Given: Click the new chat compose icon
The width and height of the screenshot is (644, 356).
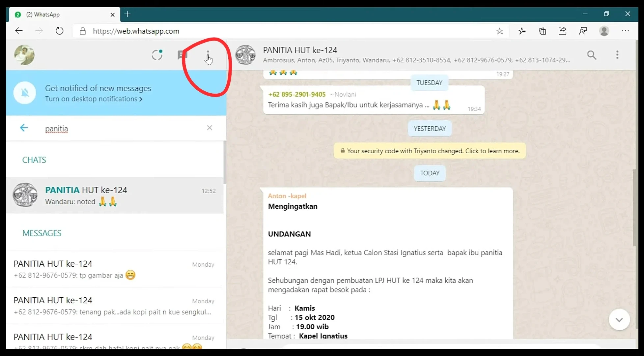Looking at the screenshot, I should pos(182,54).
